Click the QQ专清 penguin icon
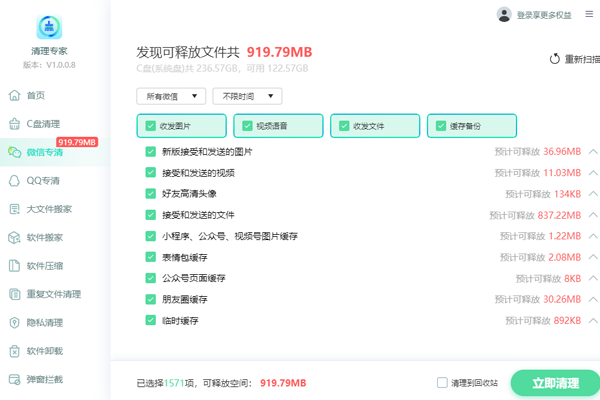Screen dimensions: 600x400 pyautogui.click(x=15, y=181)
